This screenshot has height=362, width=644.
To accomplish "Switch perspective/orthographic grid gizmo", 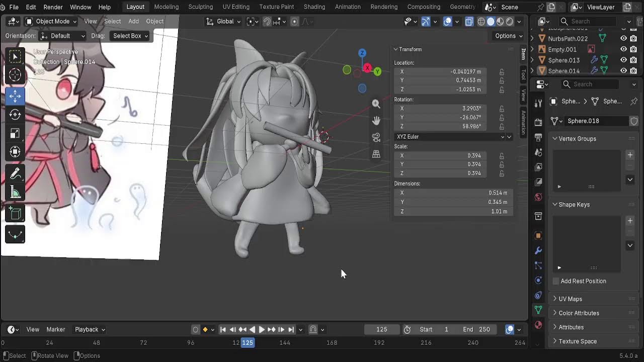I will click(x=376, y=154).
